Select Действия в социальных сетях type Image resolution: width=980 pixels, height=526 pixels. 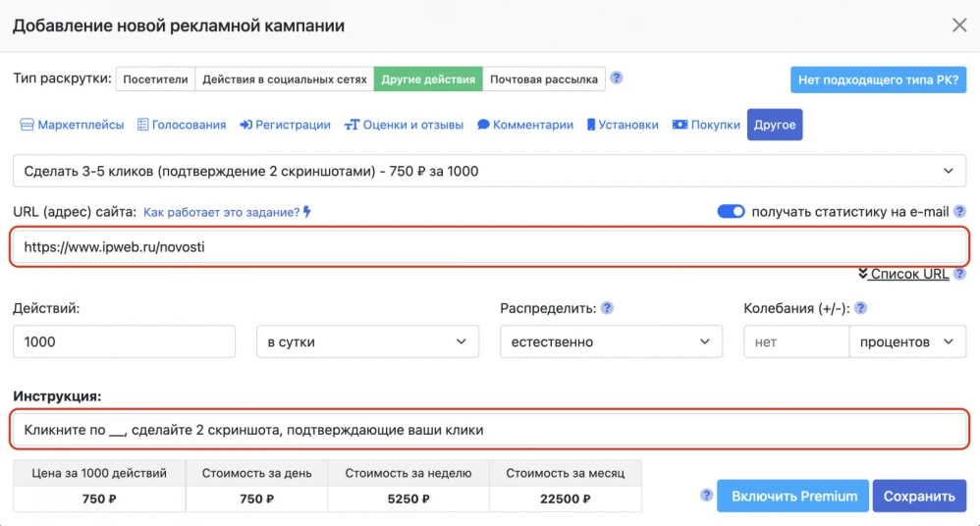point(284,79)
